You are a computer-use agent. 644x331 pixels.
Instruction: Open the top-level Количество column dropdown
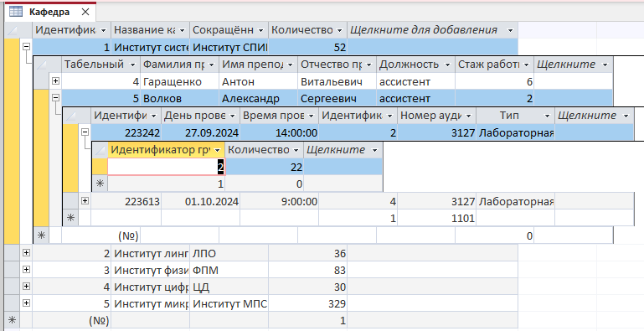[x=340, y=30]
